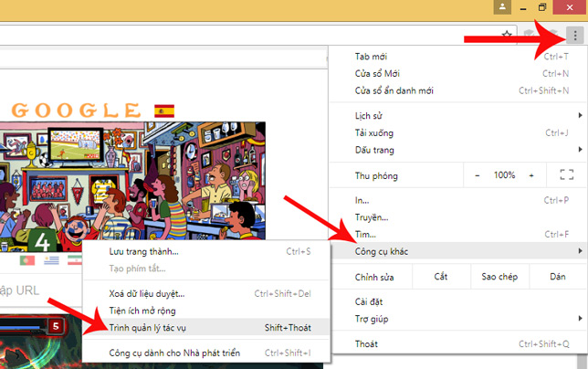The height and width of the screenshot is (369, 588).
Task: Expand Công cụ khác submenu
Action: pyautogui.click(x=458, y=251)
